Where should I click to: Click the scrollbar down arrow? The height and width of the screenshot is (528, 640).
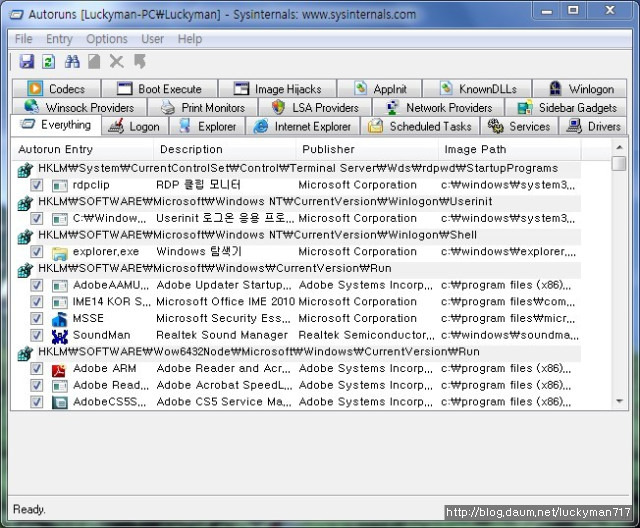(619, 402)
